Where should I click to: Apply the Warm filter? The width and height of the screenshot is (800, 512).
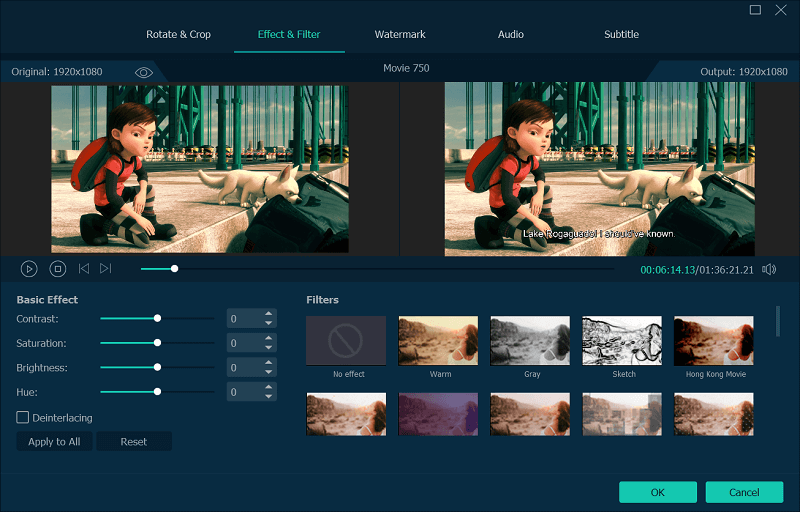pyautogui.click(x=438, y=341)
